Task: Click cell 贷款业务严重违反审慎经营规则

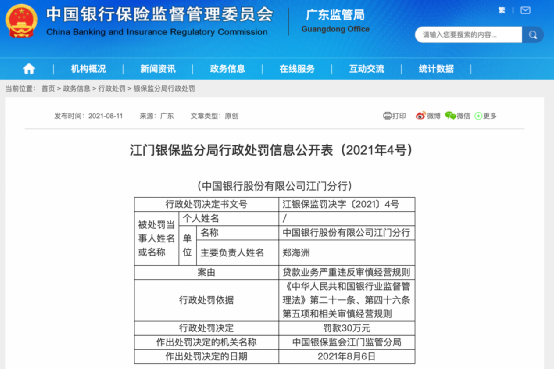Action: tap(347, 273)
